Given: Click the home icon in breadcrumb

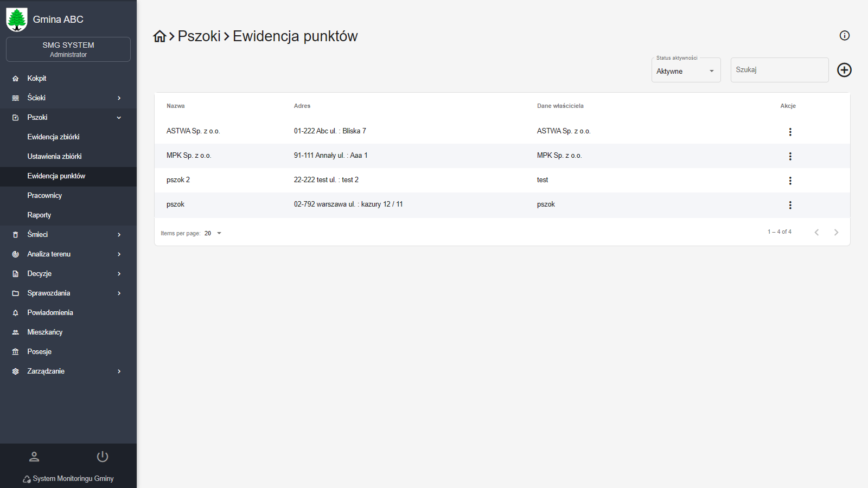Looking at the screenshot, I should coord(159,36).
